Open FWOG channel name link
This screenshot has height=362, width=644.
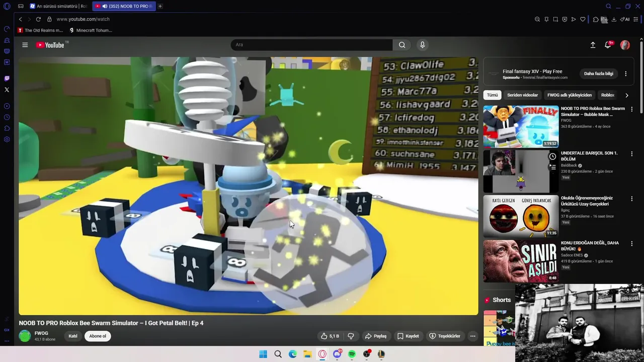pyautogui.click(x=41, y=333)
